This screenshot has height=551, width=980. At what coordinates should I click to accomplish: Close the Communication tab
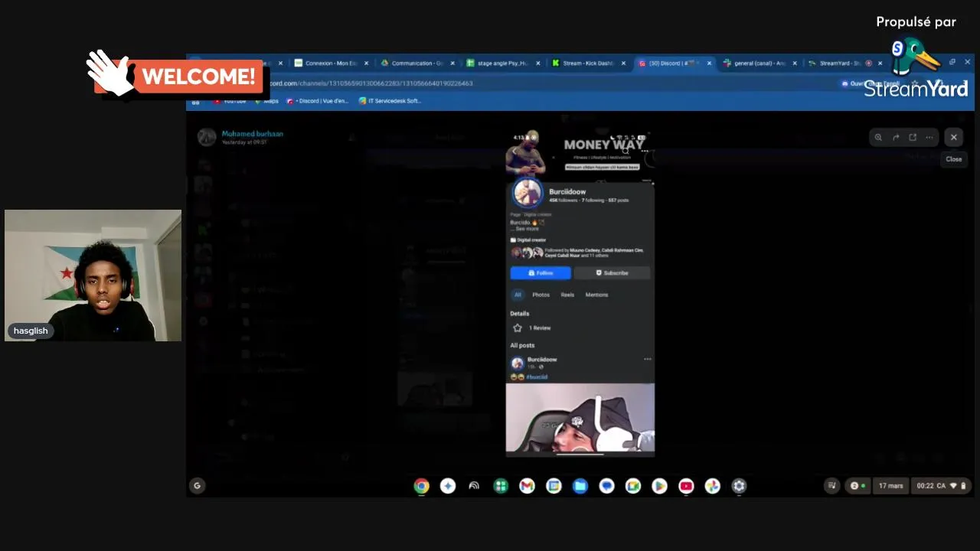tap(452, 64)
